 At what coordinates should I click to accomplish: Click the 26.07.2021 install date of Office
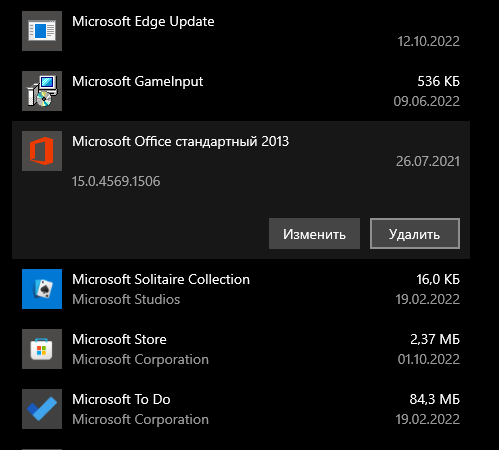pos(428,161)
